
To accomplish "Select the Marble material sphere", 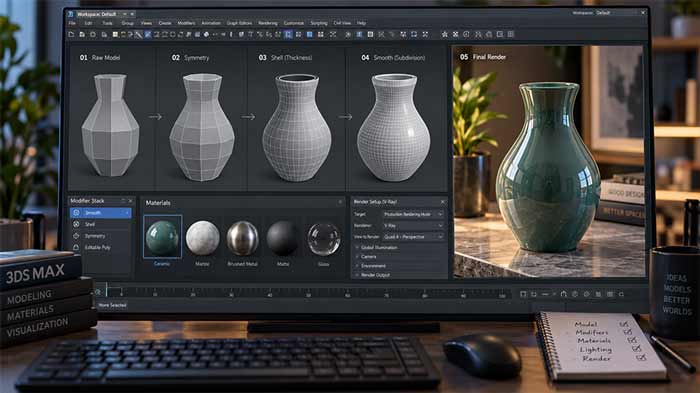I will click(203, 238).
